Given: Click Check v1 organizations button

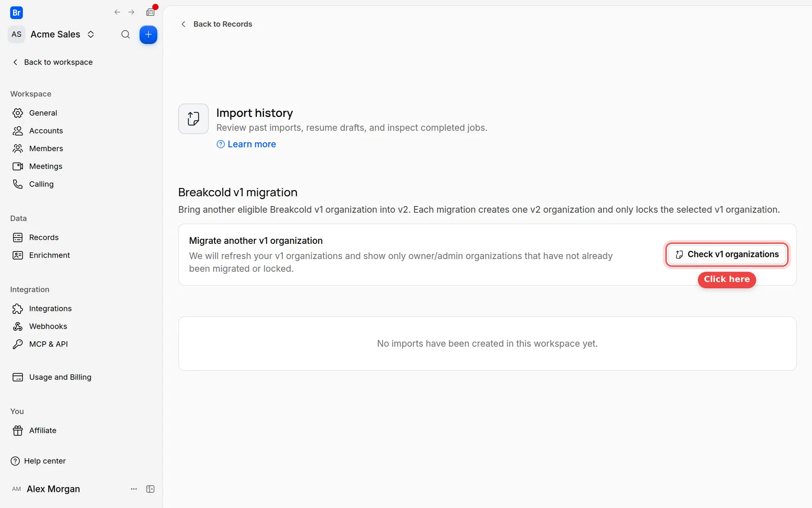Looking at the screenshot, I should 727,254.
